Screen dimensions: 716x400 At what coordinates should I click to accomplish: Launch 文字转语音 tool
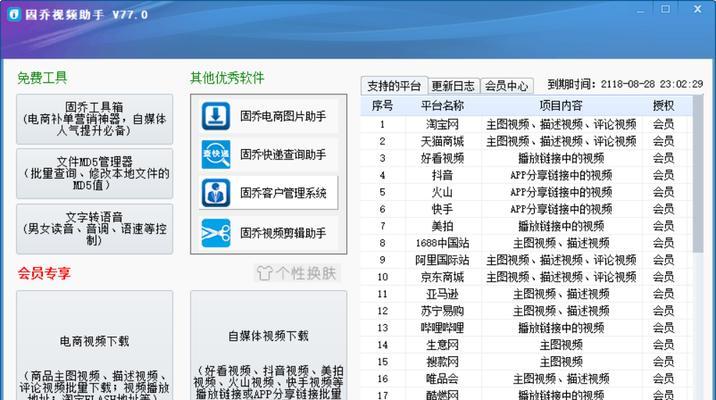(95, 229)
